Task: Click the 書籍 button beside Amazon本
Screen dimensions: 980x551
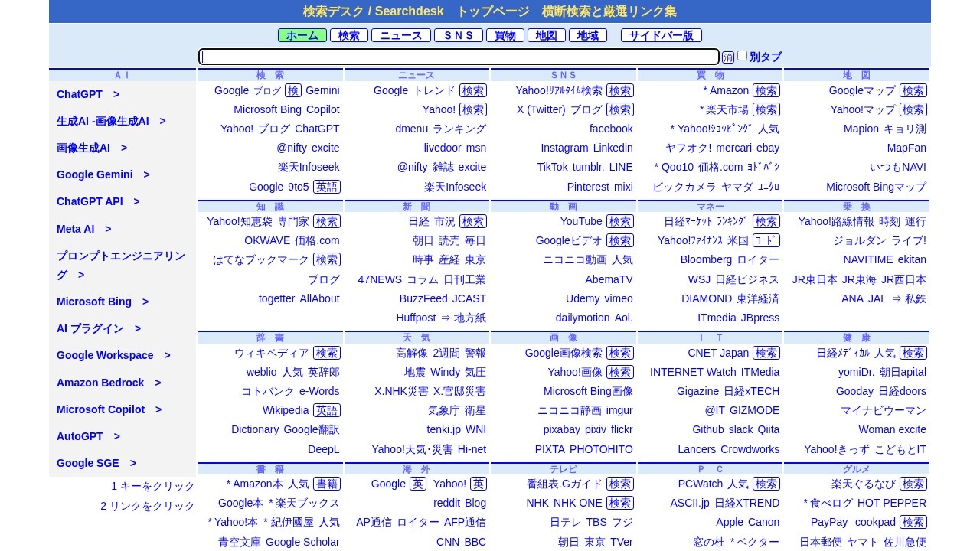Action: tap(325, 484)
